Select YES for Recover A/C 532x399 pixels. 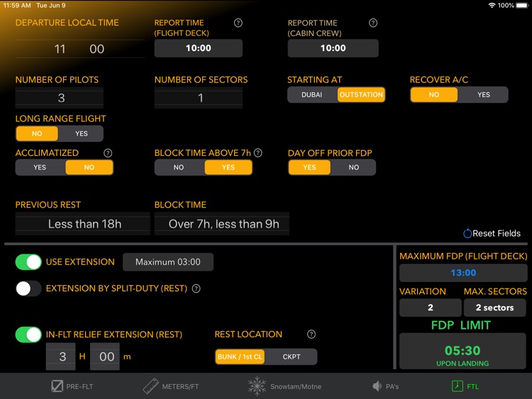click(x=484, y=94)
